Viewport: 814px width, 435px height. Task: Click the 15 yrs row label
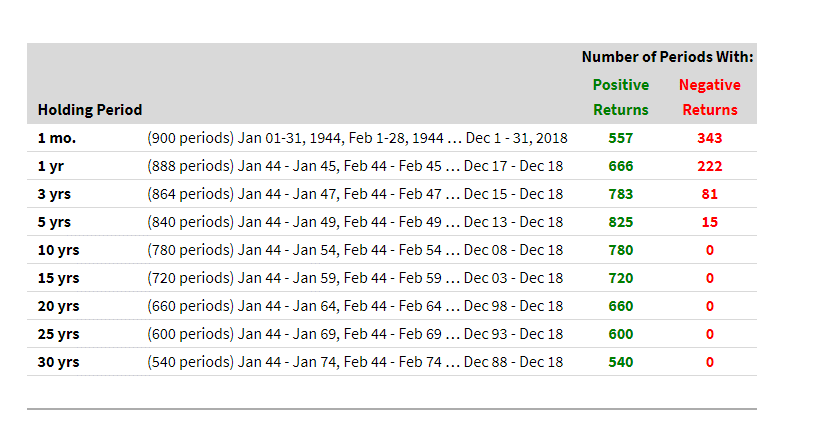[x=58, y=278]
